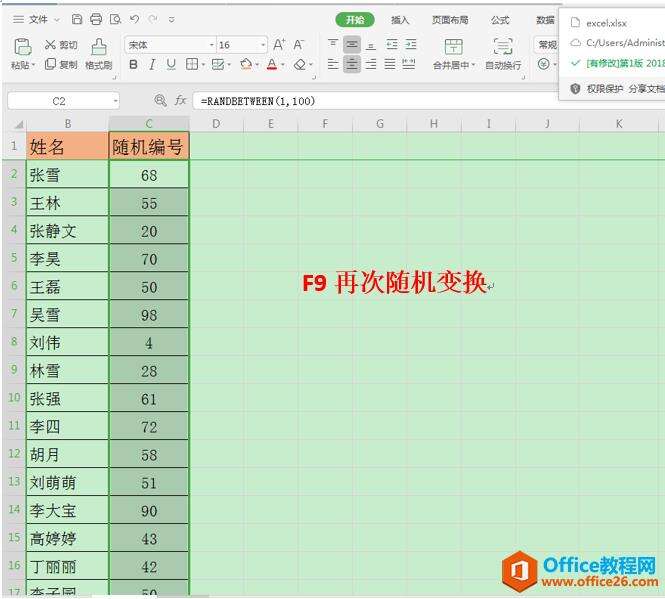Click the 合并居中 merge icon

453,46
